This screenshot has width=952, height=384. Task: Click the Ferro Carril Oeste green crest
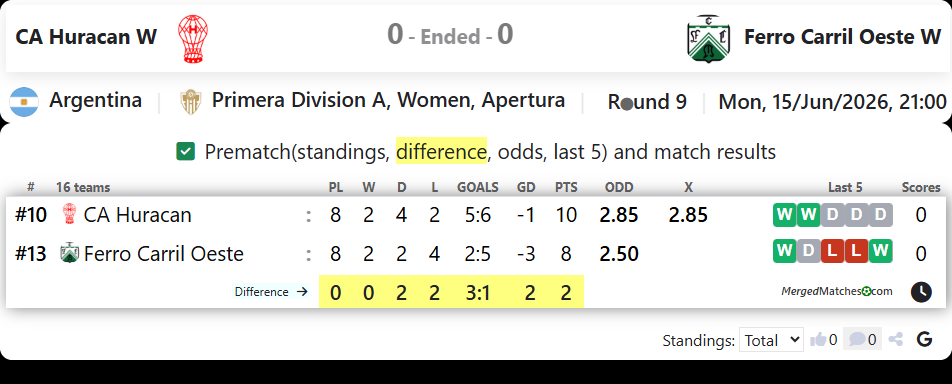tap(709, 38)
